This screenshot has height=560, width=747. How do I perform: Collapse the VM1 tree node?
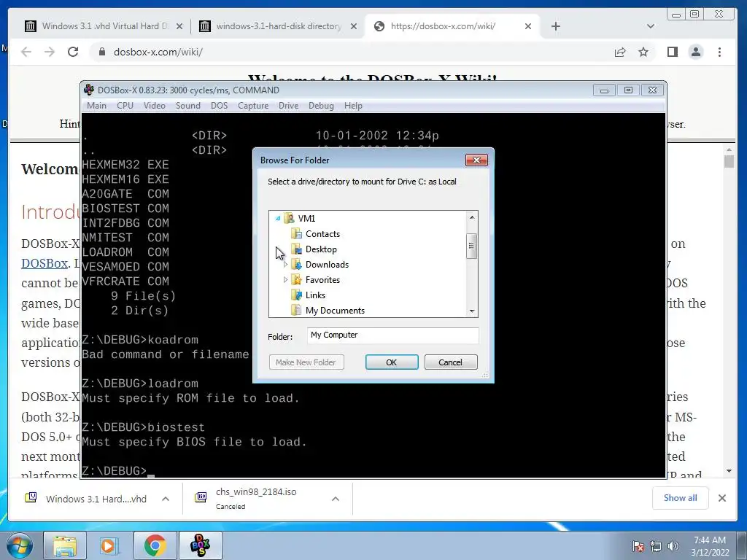[278, 219]
